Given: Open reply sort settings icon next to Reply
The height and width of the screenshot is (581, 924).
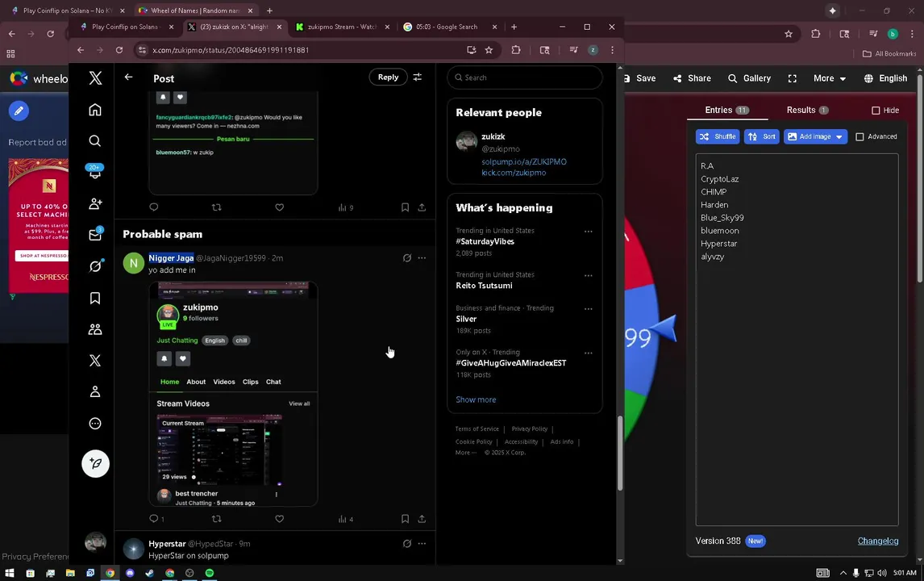Looking at the screenshot, I should pos(417,77).
